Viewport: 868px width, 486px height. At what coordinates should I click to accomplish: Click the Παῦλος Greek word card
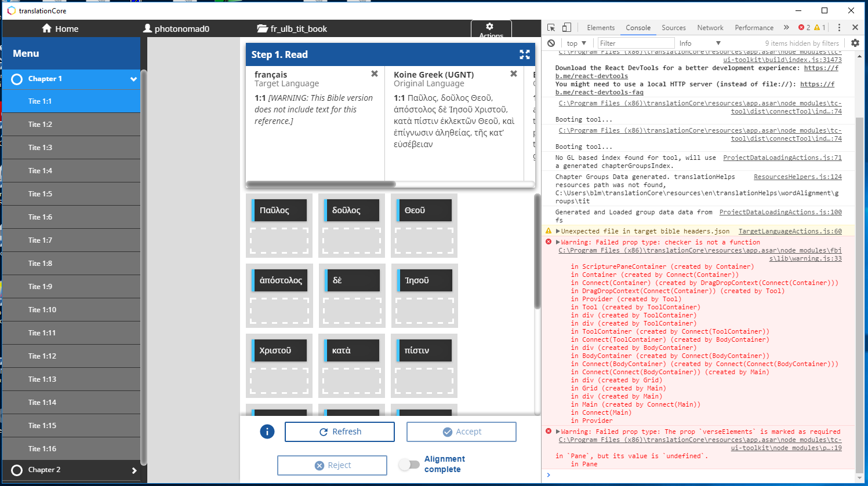(x=279, y=210)
